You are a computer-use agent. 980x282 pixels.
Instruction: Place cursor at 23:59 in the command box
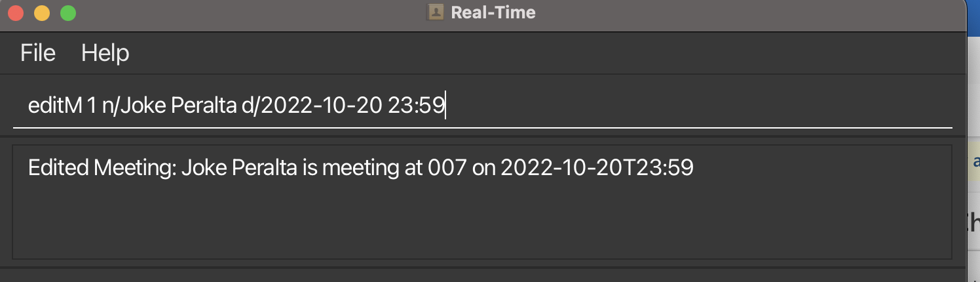416,106
